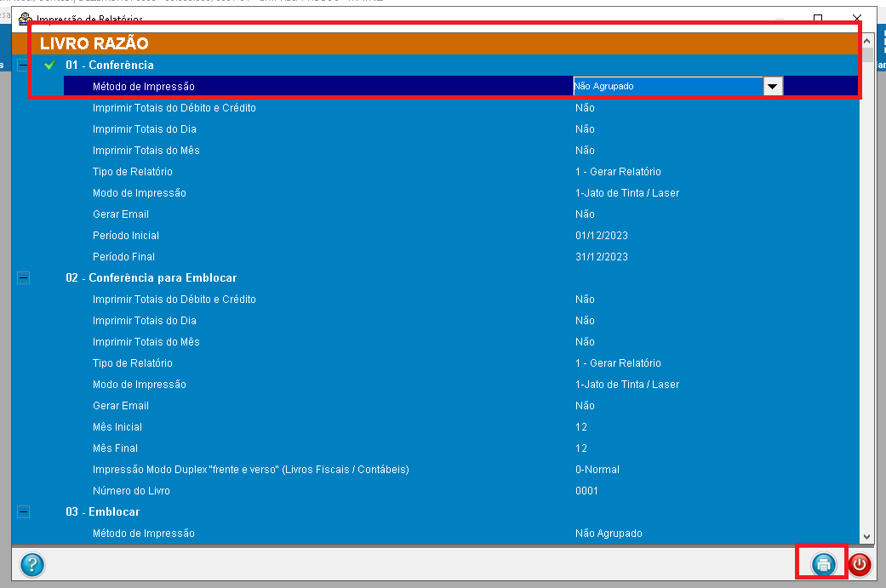
Task: Select Mês Inicial value 12
Action: coord(580,427)
